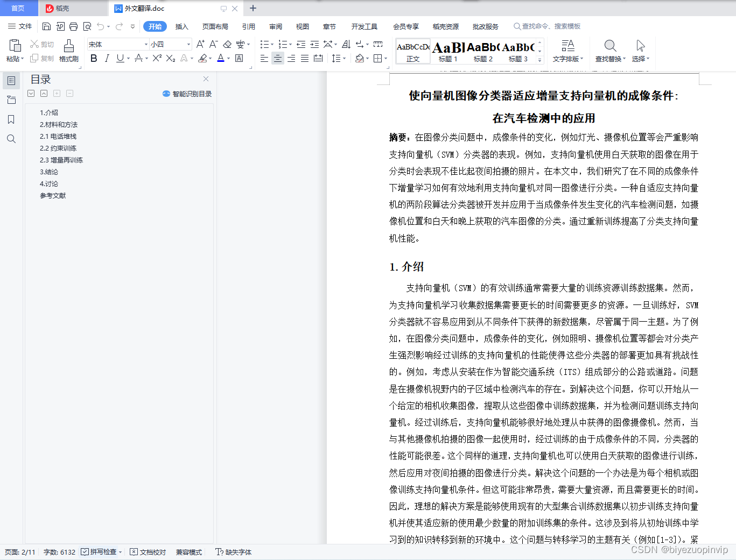Open the bookmark icon in left sidebar
The height and width of the screenshot is (560, 736).
(11, 119)
